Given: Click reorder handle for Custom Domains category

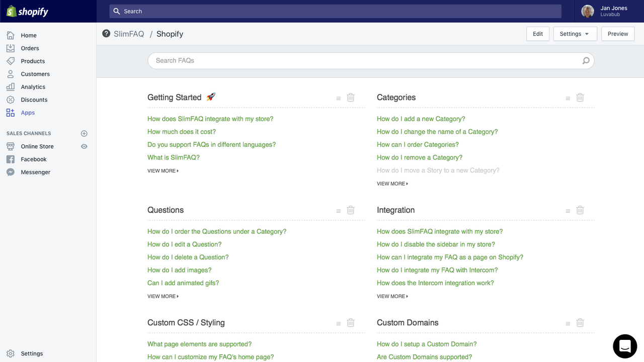Looking at the screenshot, I should 568,324.
